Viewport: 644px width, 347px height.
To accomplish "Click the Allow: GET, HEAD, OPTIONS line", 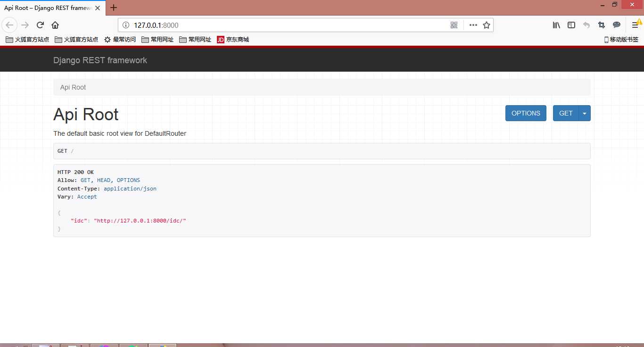I will [x=99, y=181].
